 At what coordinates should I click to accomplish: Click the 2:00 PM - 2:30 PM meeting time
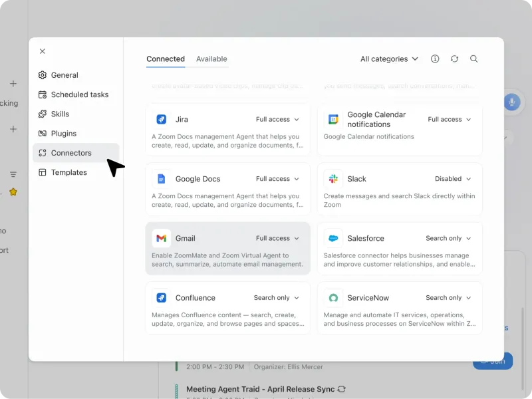click(215, 367)
